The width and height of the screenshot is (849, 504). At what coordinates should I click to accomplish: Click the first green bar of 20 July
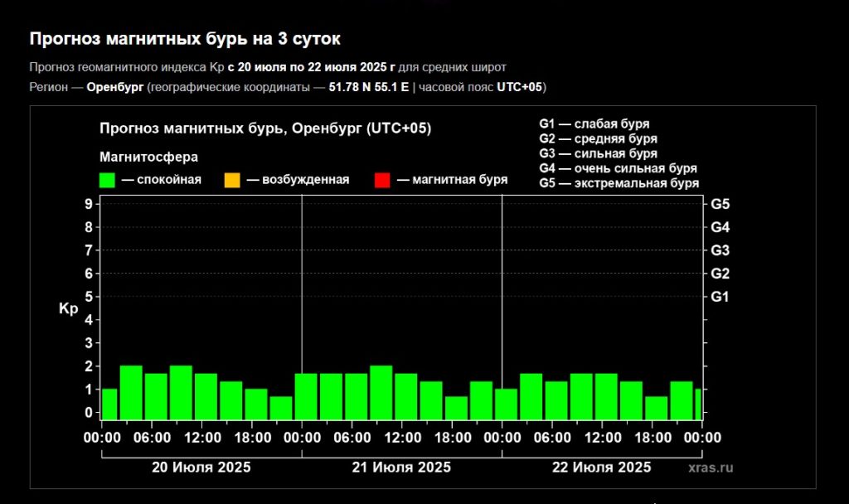click(109, 404)
